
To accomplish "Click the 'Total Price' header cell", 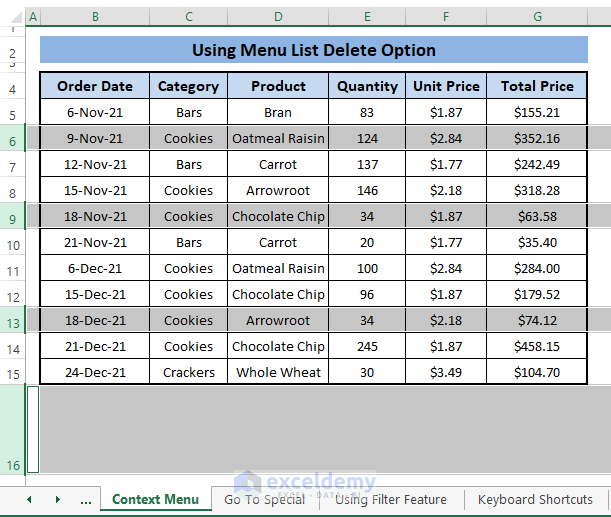I will pos(537,86).
